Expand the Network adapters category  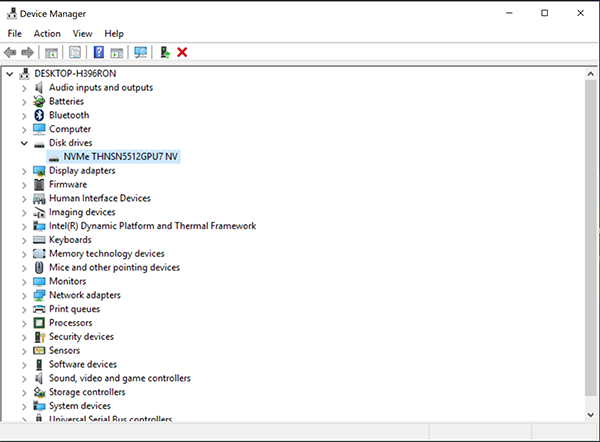(24, 296)
